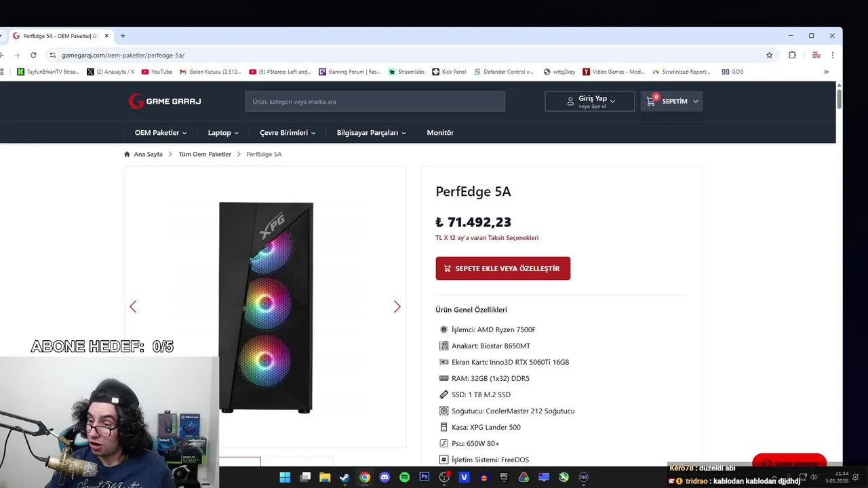Click Chrome icon in taskbar
The height and width of the screenshot is (488, 868).
365,477
